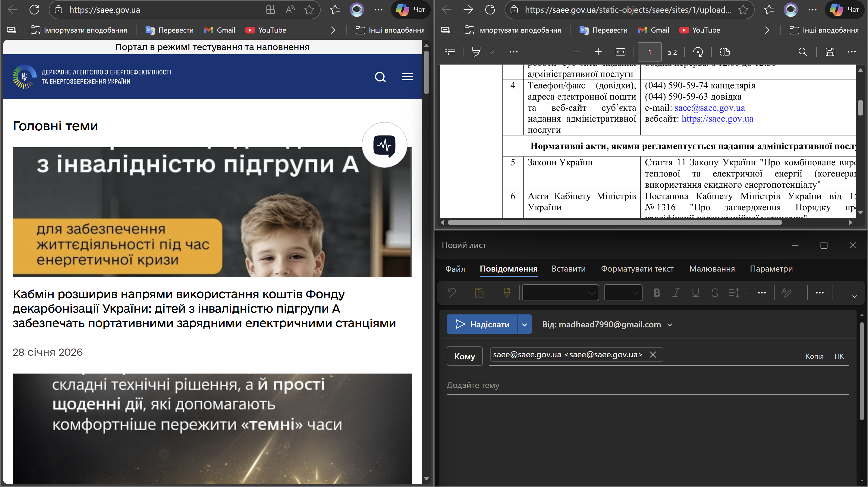Click the PDF horizontal scrollbar
868x487 pixels.
point(615,223)
